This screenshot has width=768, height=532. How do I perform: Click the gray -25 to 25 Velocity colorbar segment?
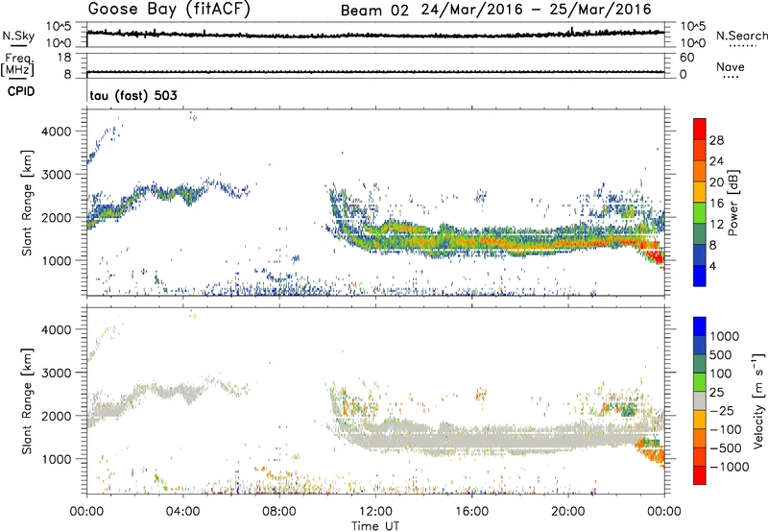700,401
